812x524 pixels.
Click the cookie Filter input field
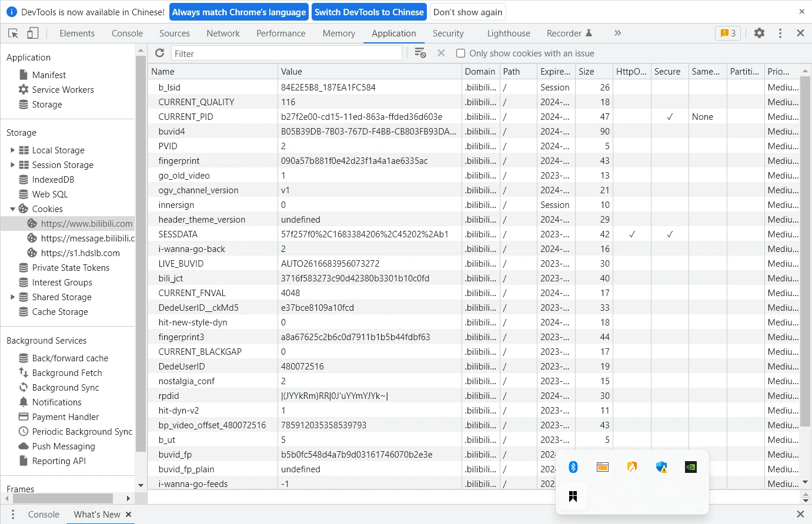pyautogui.click(x=286, y=53)
